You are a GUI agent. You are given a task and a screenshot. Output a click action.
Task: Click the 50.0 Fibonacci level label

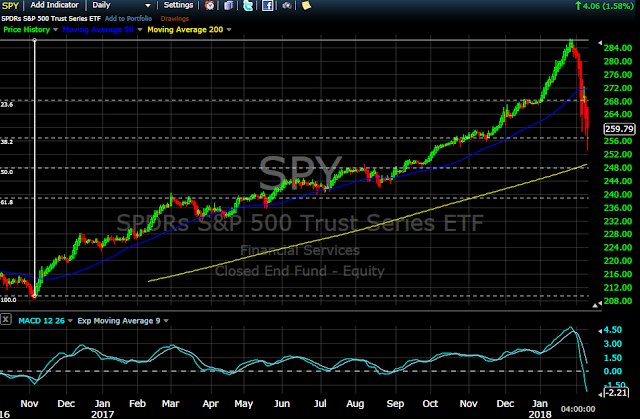7,172
